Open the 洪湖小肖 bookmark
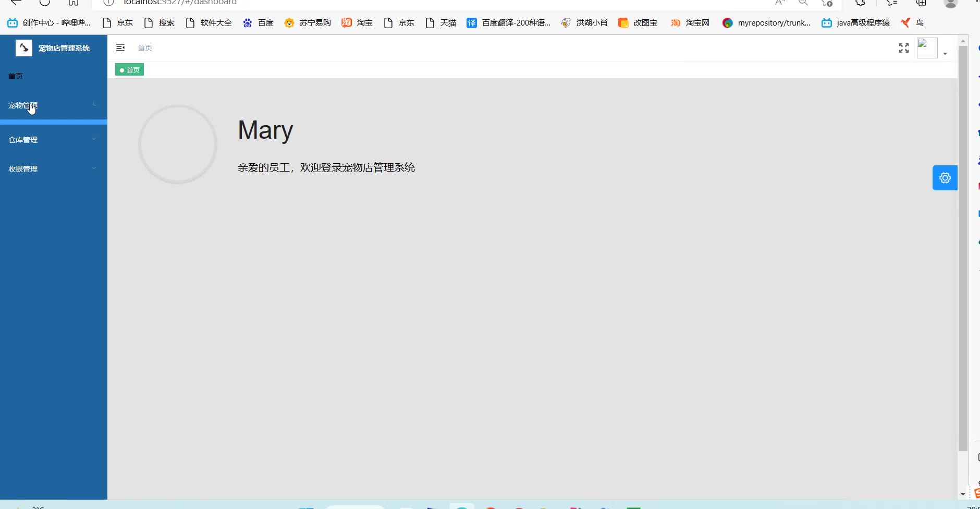 coord(584,23)
